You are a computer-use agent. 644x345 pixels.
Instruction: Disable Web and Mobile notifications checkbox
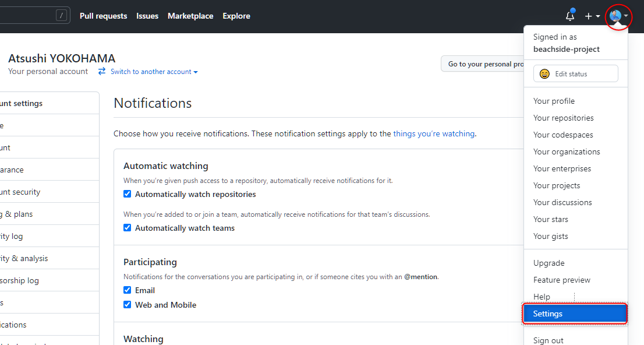tap(128, 305)
